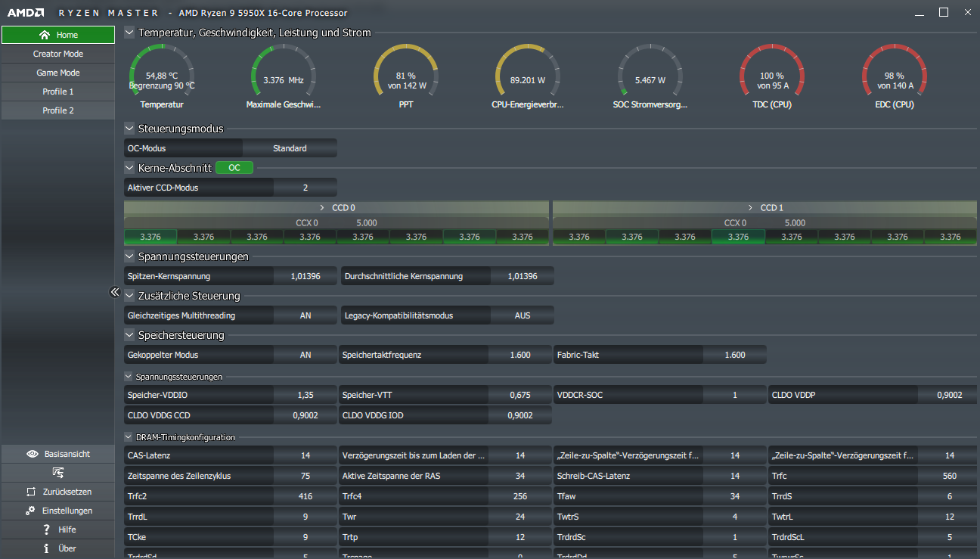980x559 pixels.
Task: Click the Fabric-Takt value 1.600
Action: (x=735, y=355)
